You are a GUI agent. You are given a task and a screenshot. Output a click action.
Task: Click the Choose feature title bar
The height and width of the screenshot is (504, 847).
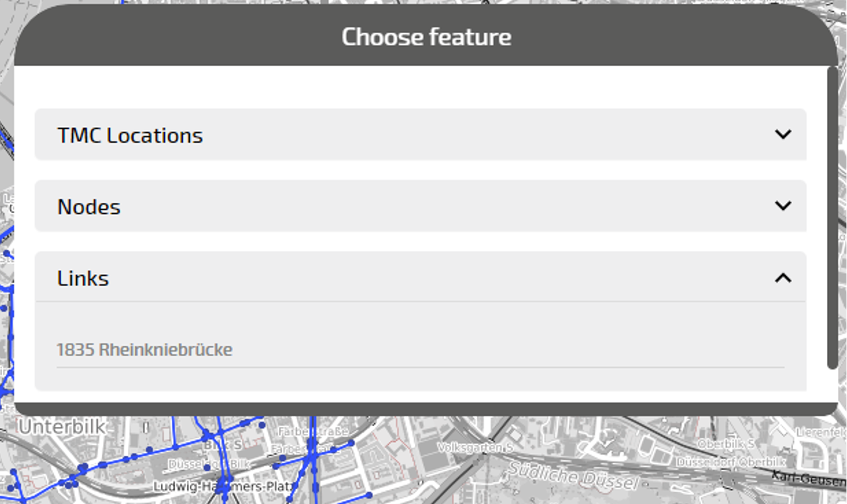[426, 37]
